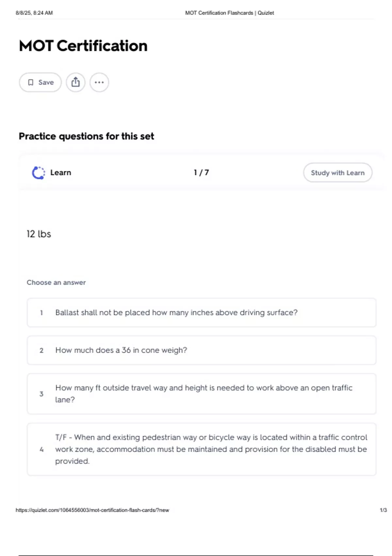
Task: Choose the answer 'How much does a 36 in cone weigh?'
Action: (x=202, y=350)
